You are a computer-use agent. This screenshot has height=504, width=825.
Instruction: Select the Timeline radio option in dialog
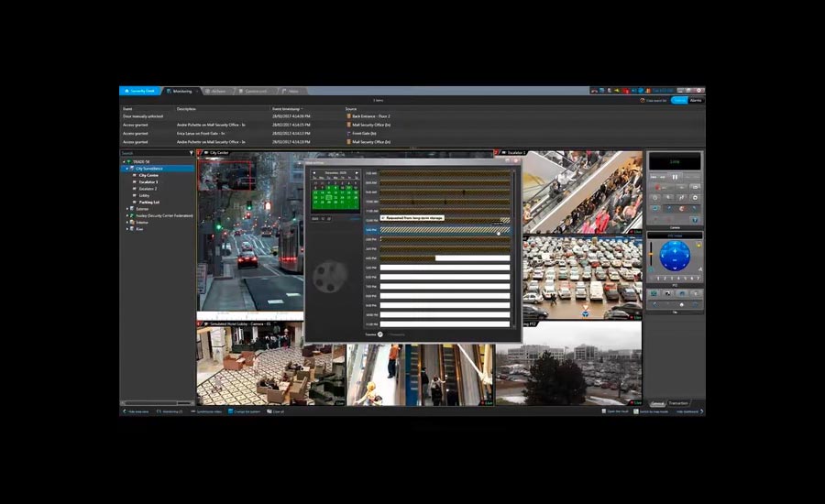click(x=380, y=334)
